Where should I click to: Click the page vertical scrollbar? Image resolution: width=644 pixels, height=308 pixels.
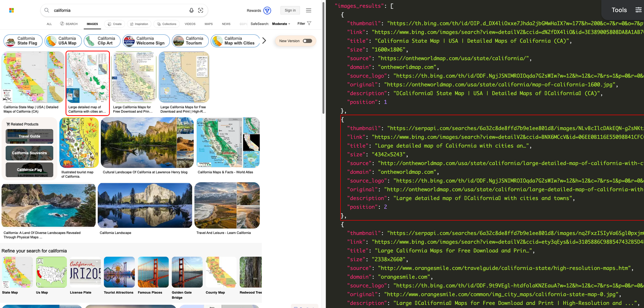click(323, 58)
